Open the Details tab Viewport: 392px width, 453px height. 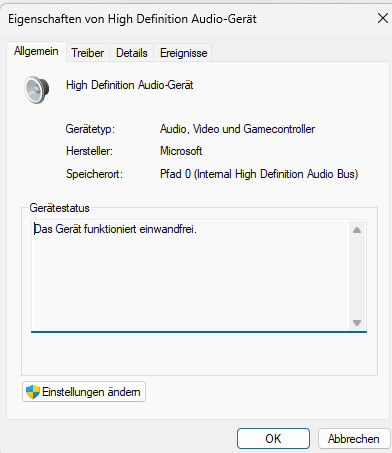132,53
